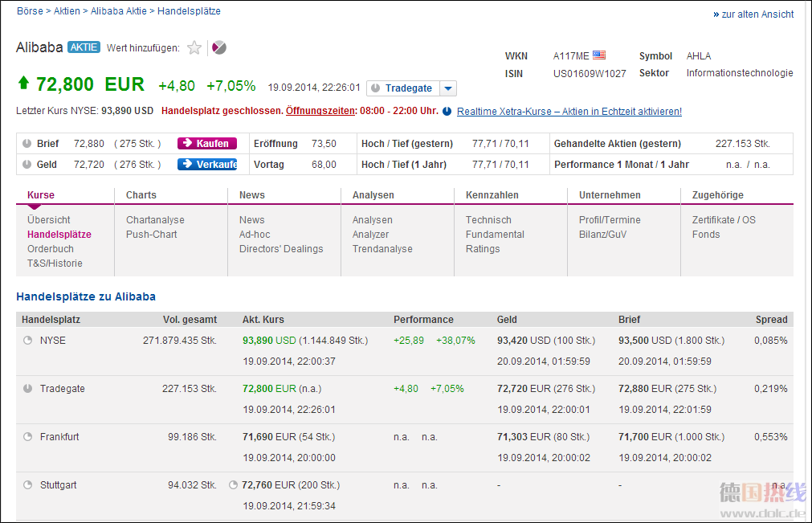Viewport: 812px width, 523px height.
Task: Click the clock icon next to Geld
Action: (x=27, y=164)
